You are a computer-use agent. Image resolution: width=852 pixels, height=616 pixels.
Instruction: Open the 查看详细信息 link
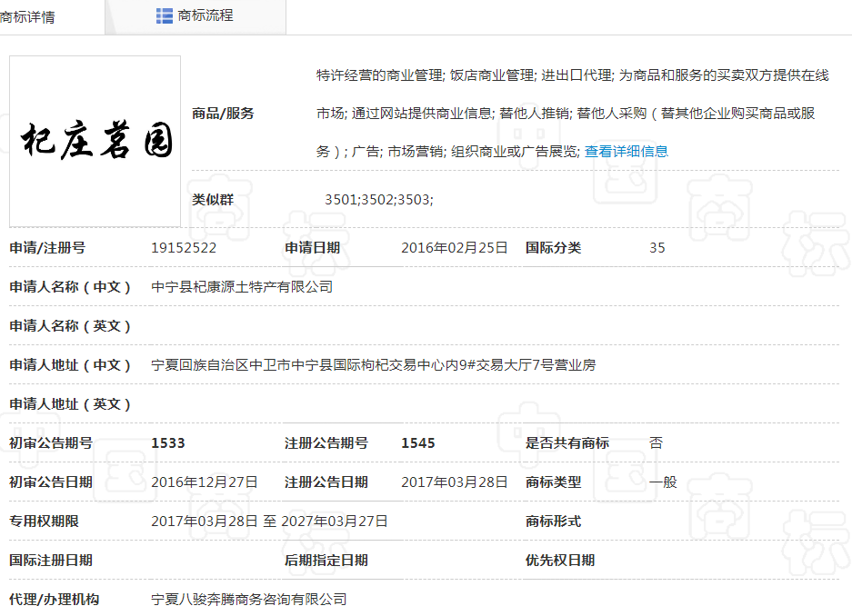tap(626, 152)
